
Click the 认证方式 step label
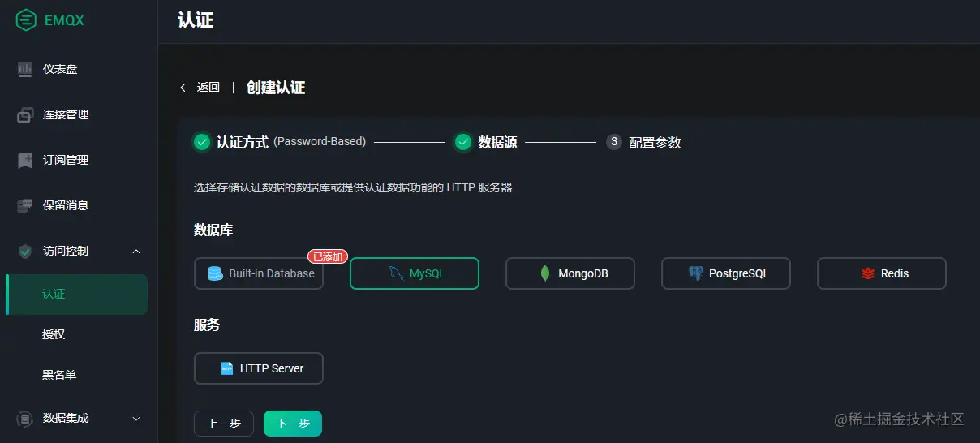pyautogui.click(x=242, y=142)
